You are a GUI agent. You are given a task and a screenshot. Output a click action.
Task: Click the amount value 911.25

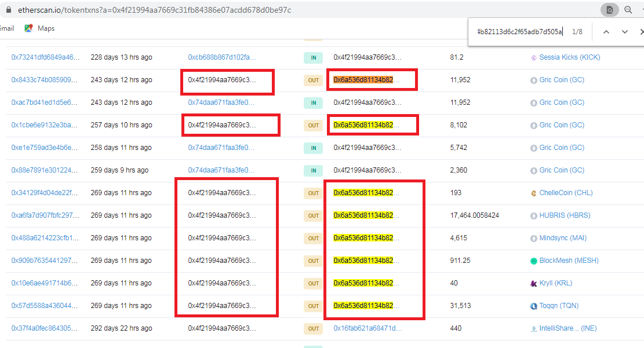(x=460, y=260)
